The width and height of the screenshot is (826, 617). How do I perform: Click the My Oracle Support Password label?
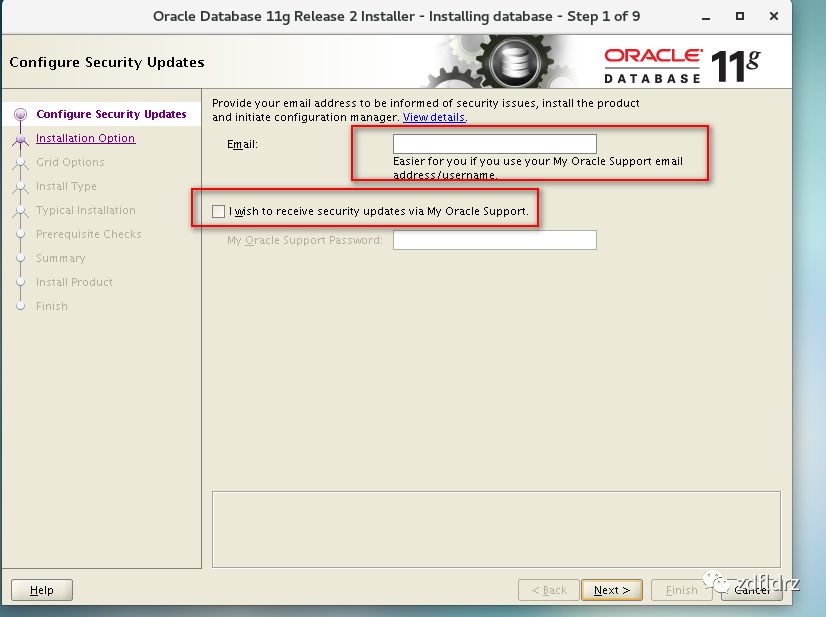click(x=304, y=240)
